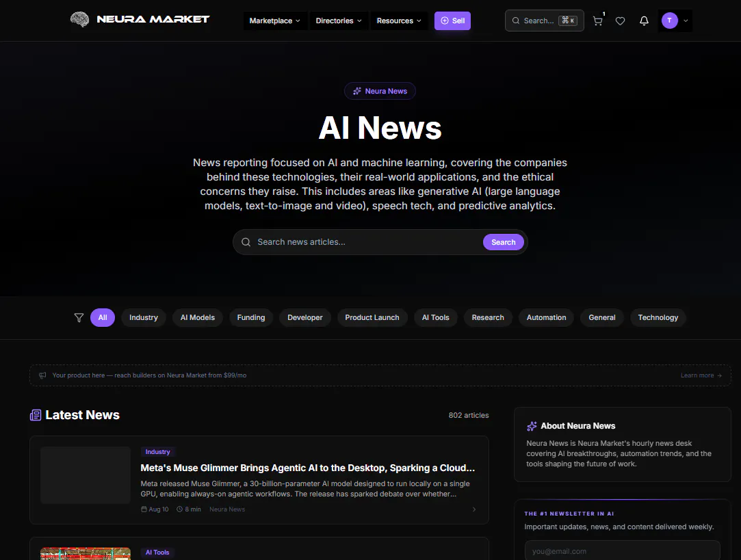This screenshot has width=741, height=560.
Task: Click the Neura News badge sparkle icon
Action: (356, 91)
